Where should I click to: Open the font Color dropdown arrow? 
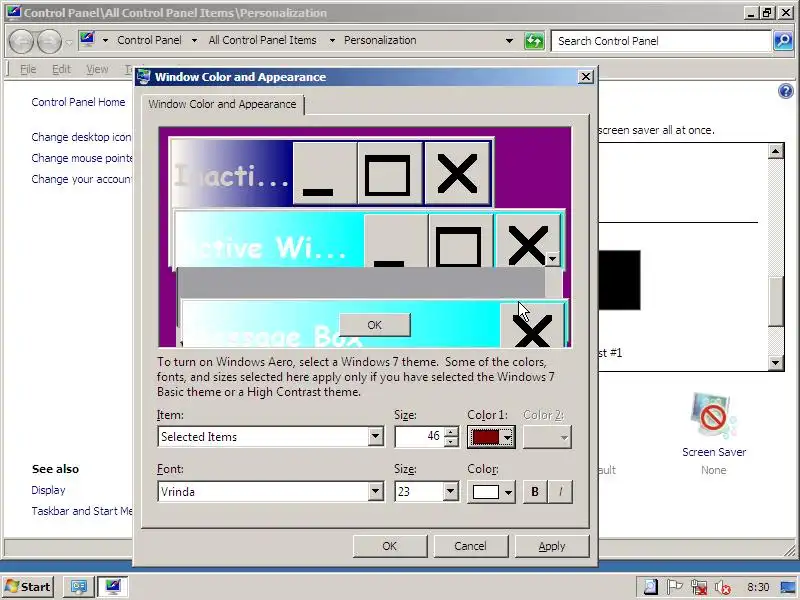[508, 492]
